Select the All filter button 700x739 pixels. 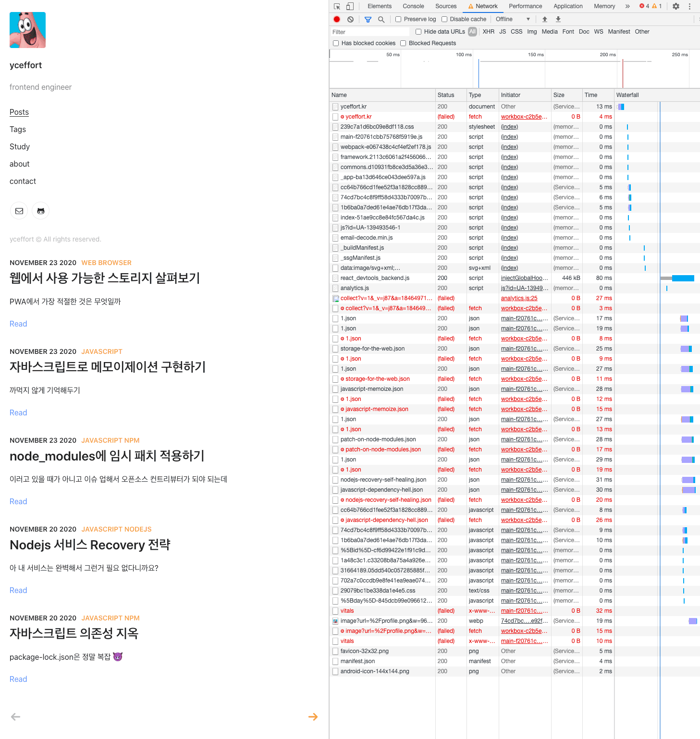(473, 32)
